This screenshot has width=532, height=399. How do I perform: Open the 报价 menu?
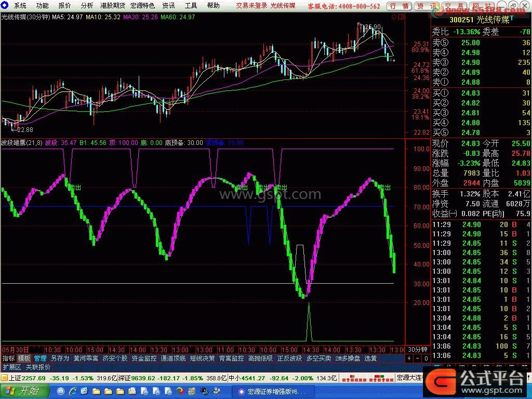click(x=65, y=6)
